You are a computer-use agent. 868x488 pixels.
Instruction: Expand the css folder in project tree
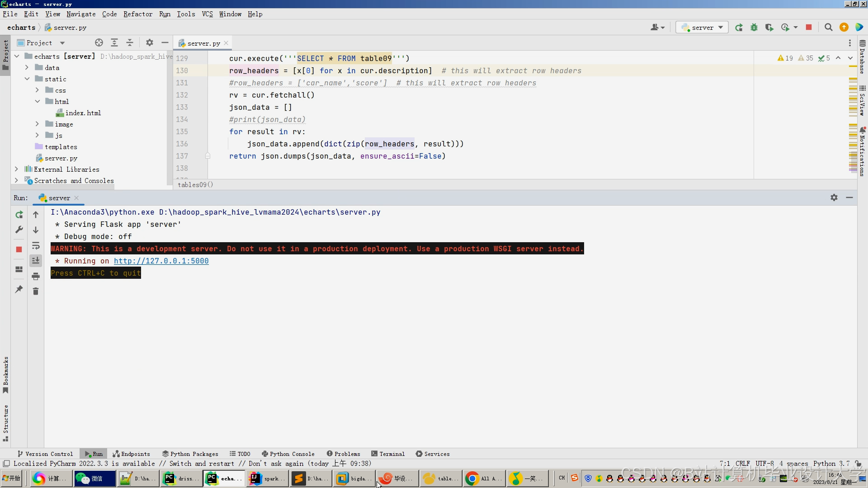(38, 90)
